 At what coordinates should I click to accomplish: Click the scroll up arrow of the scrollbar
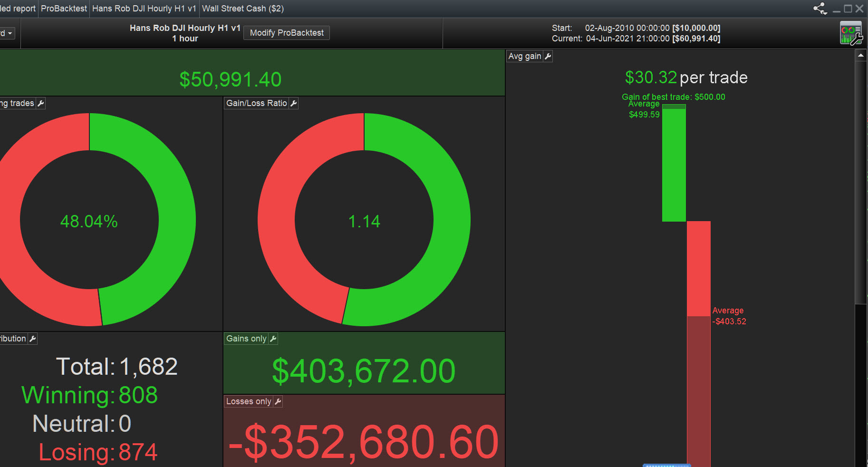(861, 56)
